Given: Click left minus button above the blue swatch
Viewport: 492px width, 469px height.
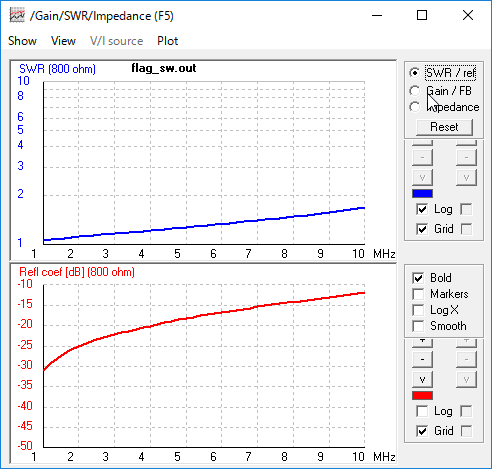Looking at the screenshot, I should [422, 157].
